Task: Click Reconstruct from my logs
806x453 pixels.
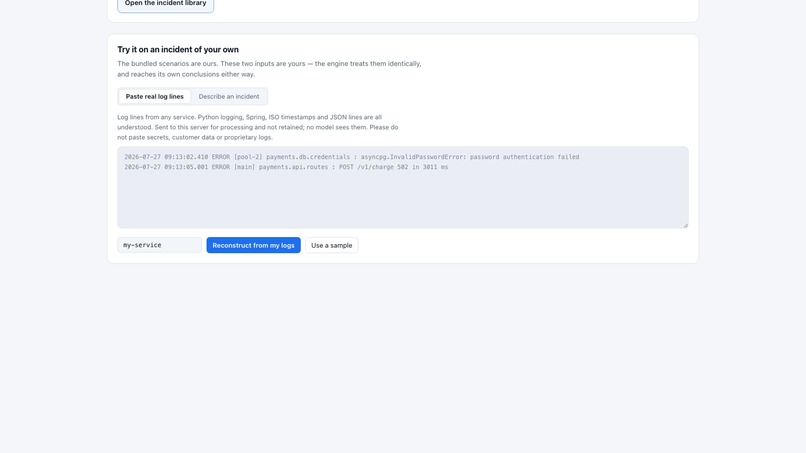Action: click(x=253, y=245)
